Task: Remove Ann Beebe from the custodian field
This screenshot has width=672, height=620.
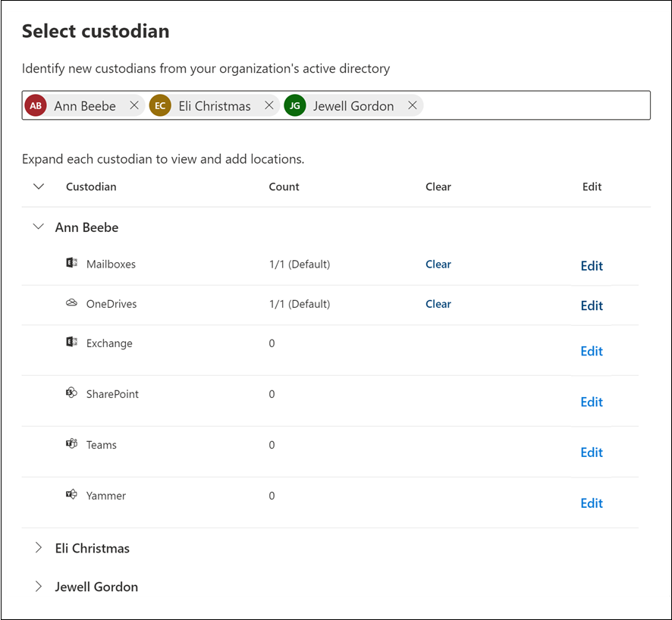Action: click(x=134, y=105)
